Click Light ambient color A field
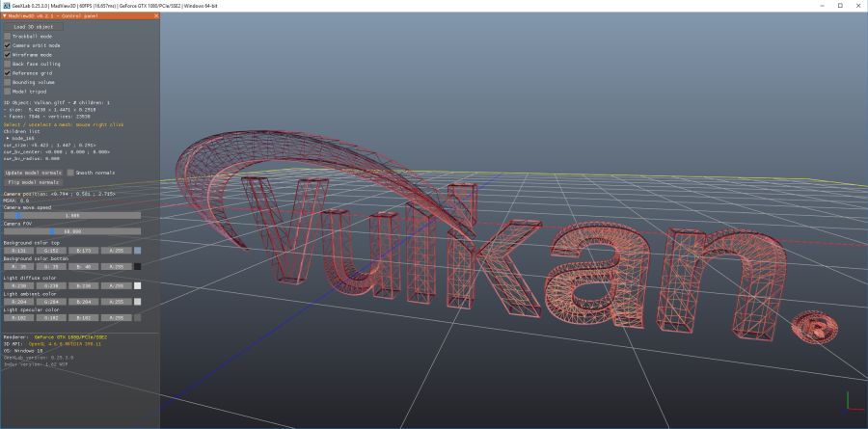The width and height of the screenshot is (868, 429). click(x=117, y=303)
